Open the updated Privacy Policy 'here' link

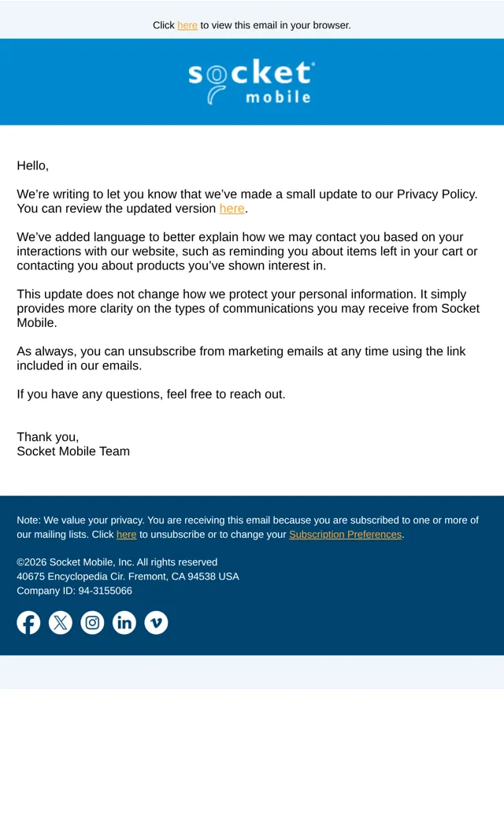coord(232,209)
